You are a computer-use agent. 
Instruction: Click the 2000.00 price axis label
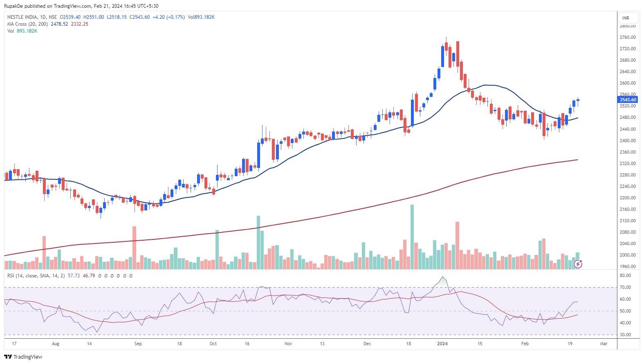628,255
